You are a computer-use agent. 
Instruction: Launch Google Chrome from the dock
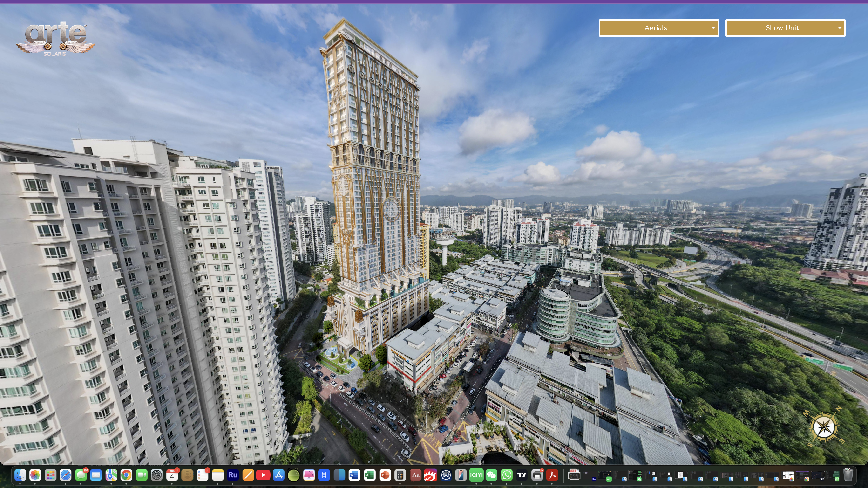coord(126,475)
